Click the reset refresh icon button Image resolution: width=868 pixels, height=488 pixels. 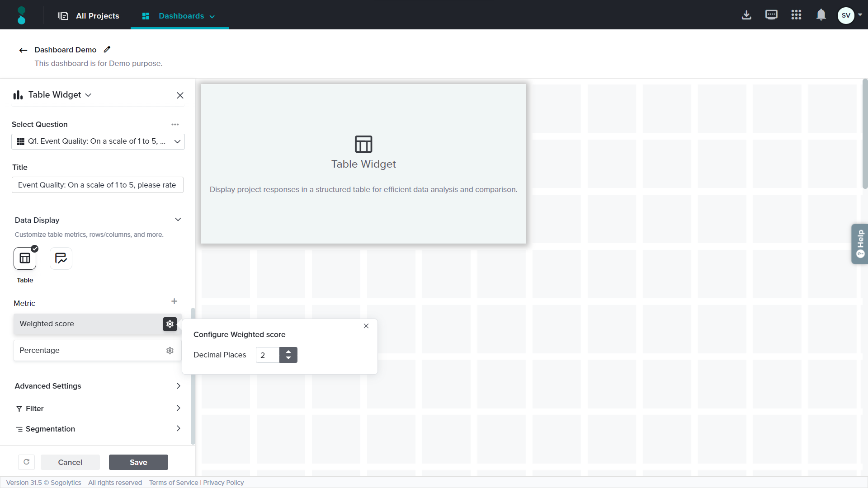coord(27,462)
